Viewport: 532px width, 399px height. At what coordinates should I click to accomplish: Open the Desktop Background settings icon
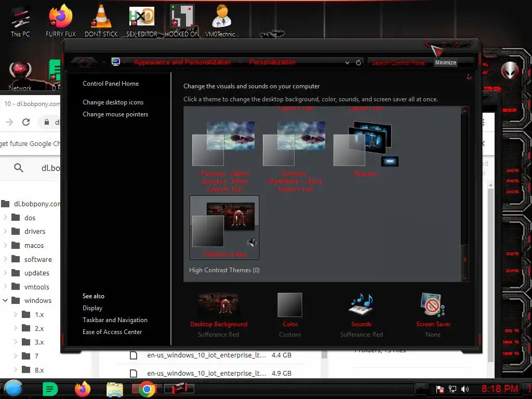219,303
